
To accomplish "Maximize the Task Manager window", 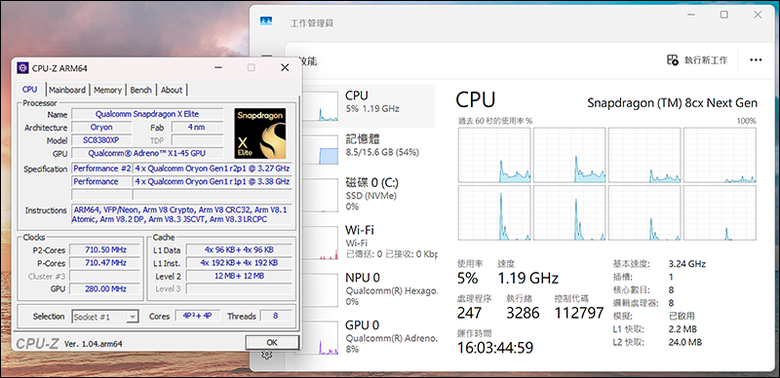I will coord(724,15).
